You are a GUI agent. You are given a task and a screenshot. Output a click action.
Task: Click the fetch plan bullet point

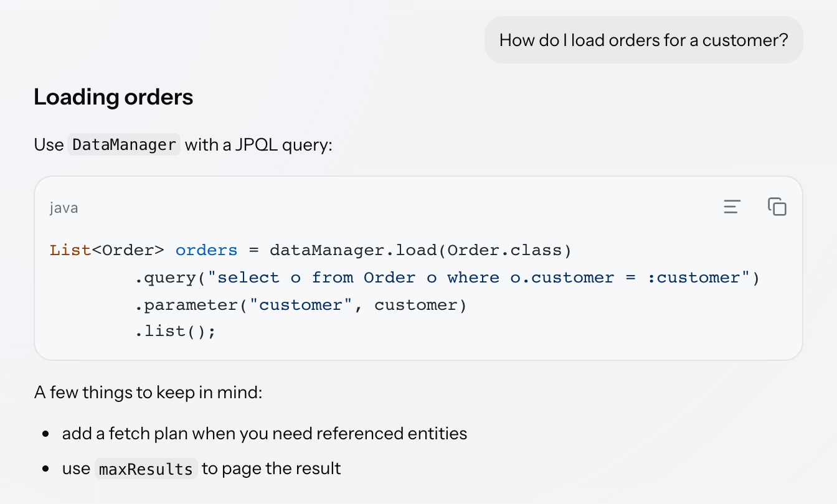(265, 433)
